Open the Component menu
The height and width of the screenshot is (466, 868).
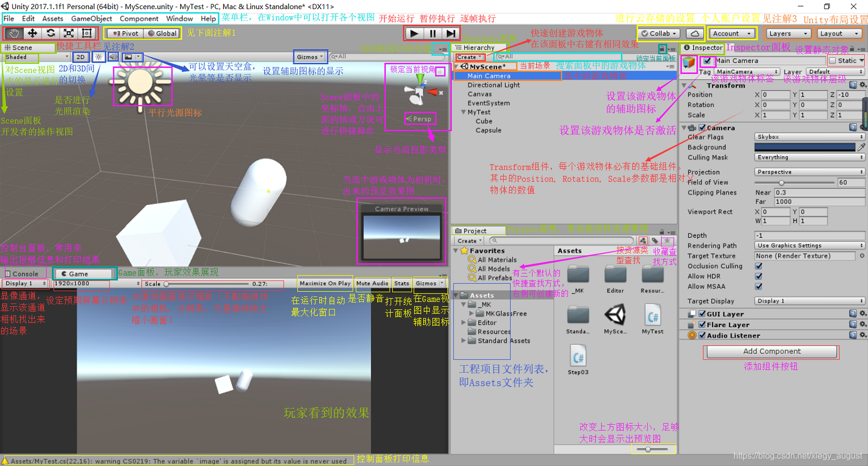pos(139,18)
